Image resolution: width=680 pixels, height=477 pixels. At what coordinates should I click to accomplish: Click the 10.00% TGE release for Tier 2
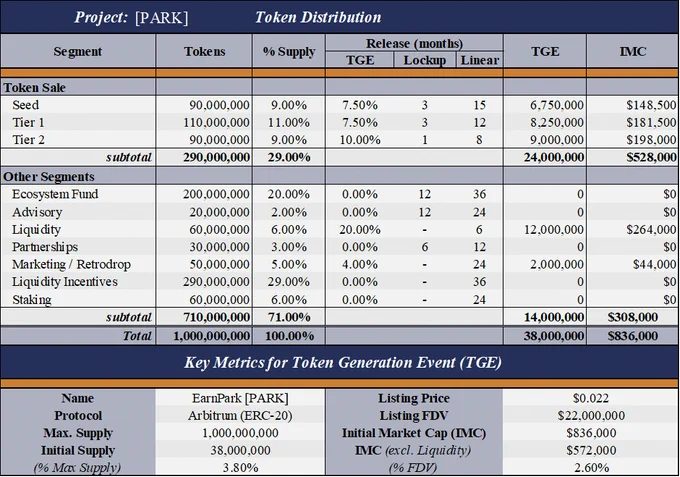tap(360, 140)
